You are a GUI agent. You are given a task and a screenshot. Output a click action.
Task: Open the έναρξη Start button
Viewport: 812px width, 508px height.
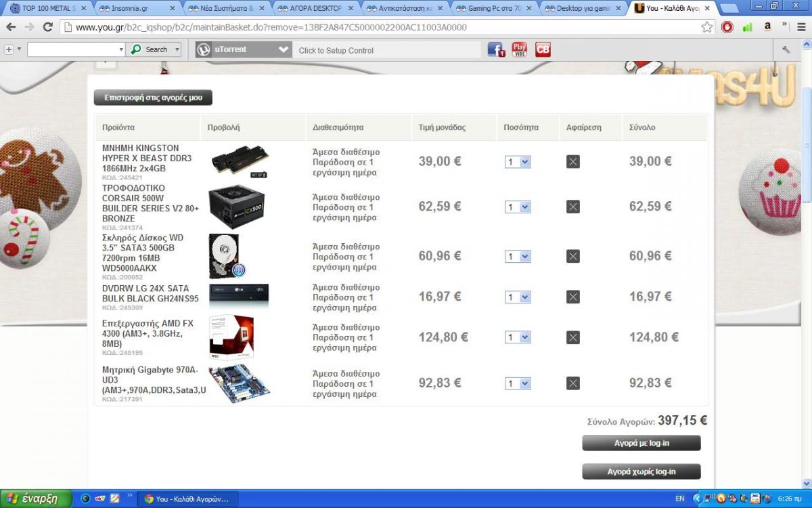[35, 499]
